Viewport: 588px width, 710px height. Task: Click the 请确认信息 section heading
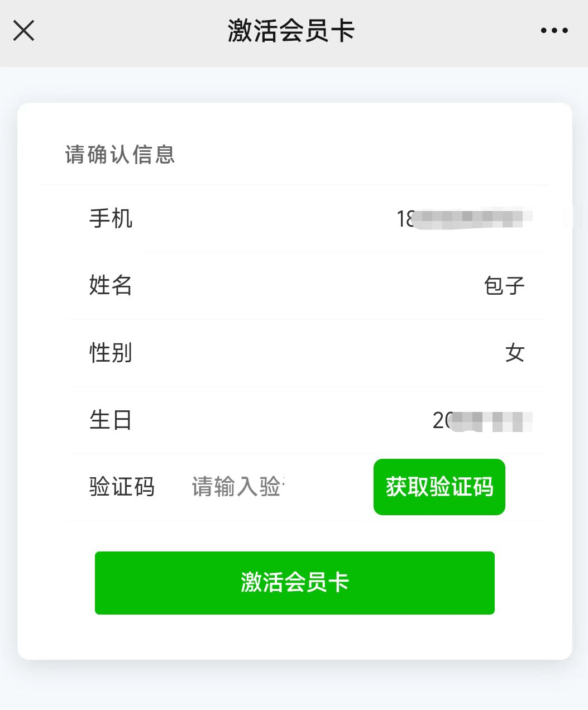point(120,155)
